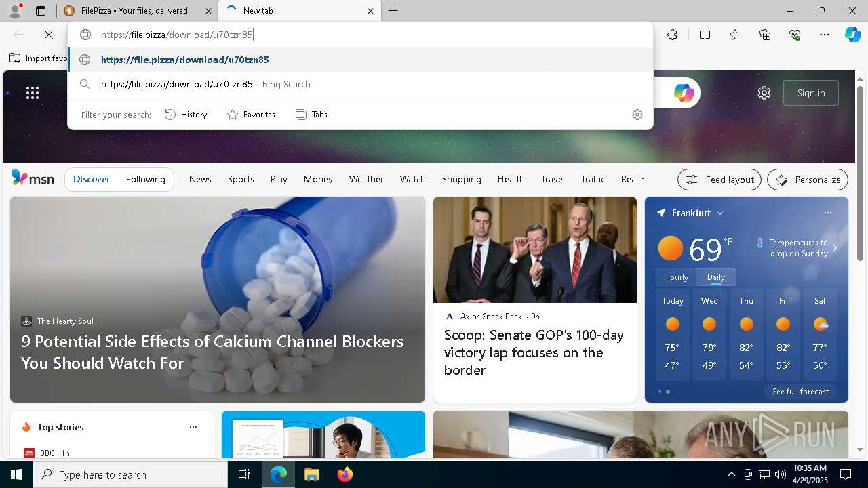Viewport: 868px width, 488px height.
Task: Open Browser essentials icon
Action: pyautogui.click(x=795, y=35)
